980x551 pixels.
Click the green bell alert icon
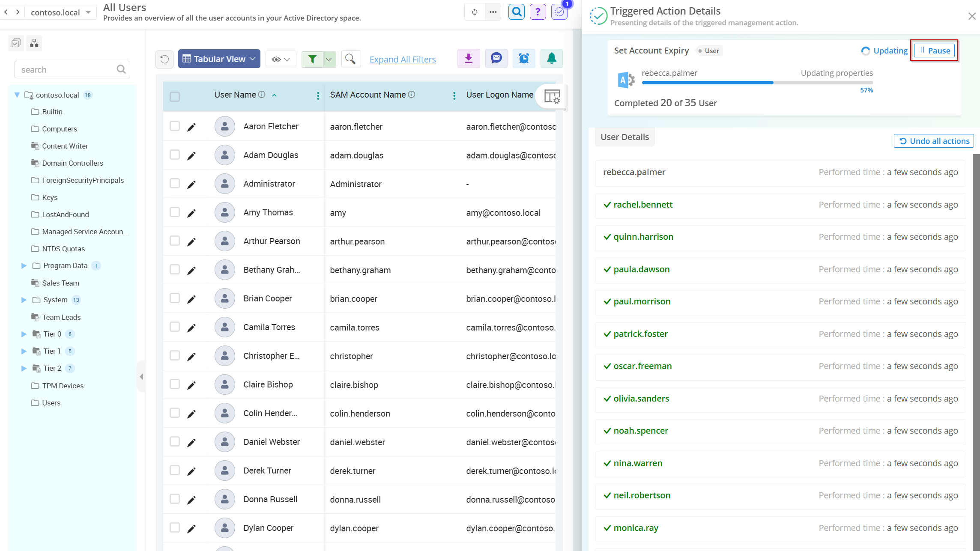(552, 59)
